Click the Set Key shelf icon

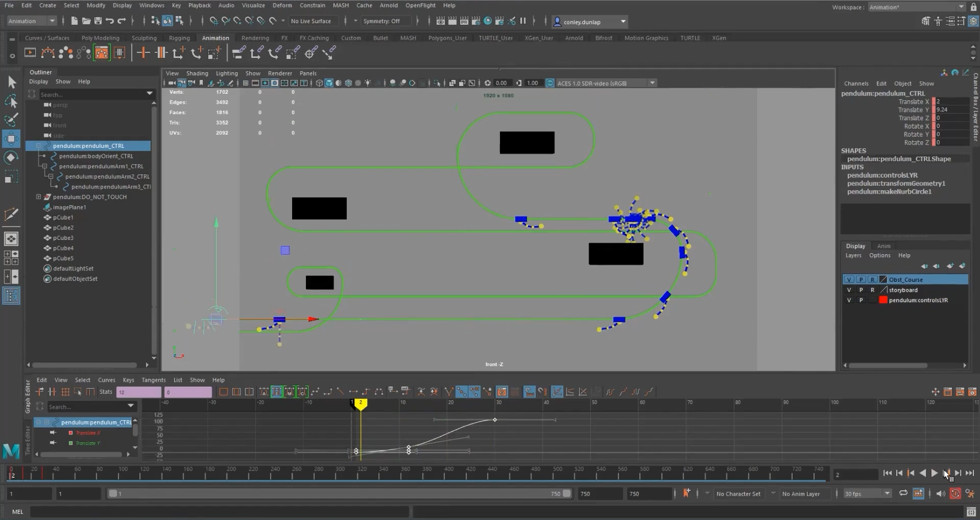point(143,53)
